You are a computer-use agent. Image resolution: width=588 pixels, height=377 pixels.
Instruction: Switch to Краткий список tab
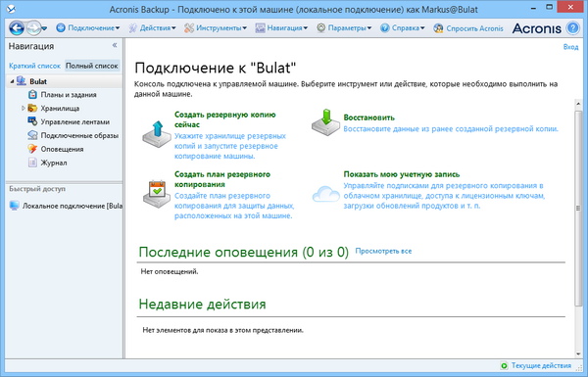coord(34,66)
